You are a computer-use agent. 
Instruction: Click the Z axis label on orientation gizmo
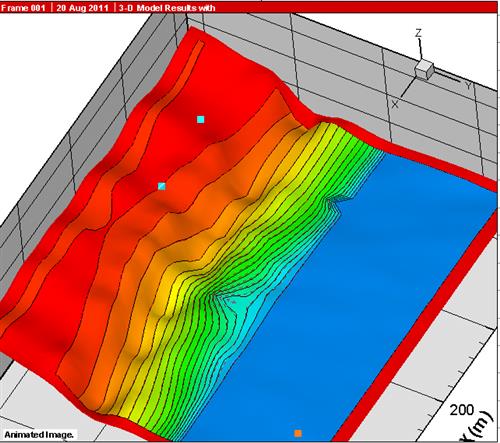click(x=418, y=33)
